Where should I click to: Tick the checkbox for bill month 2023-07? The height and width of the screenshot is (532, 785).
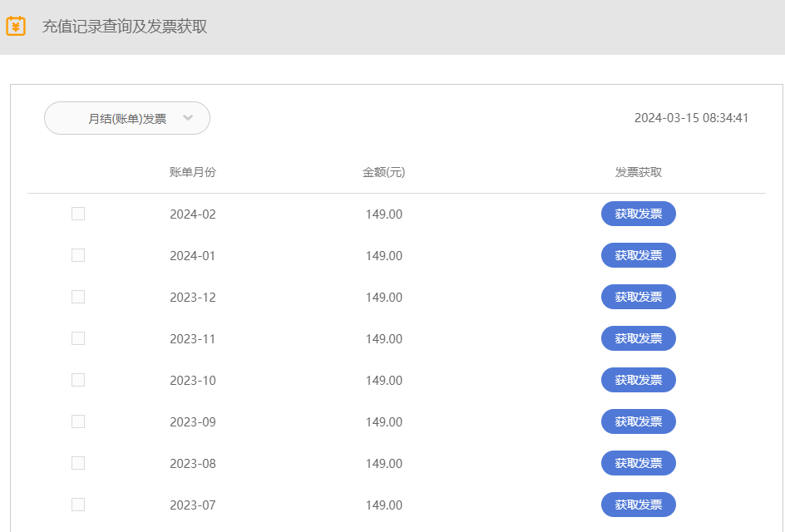pyautogui.click(x=78, y=505)
